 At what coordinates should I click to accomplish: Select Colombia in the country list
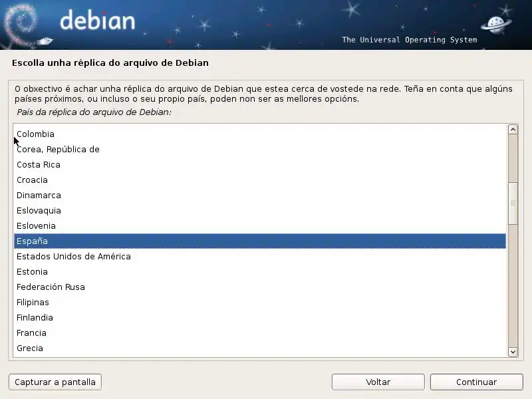pos(260,134)
